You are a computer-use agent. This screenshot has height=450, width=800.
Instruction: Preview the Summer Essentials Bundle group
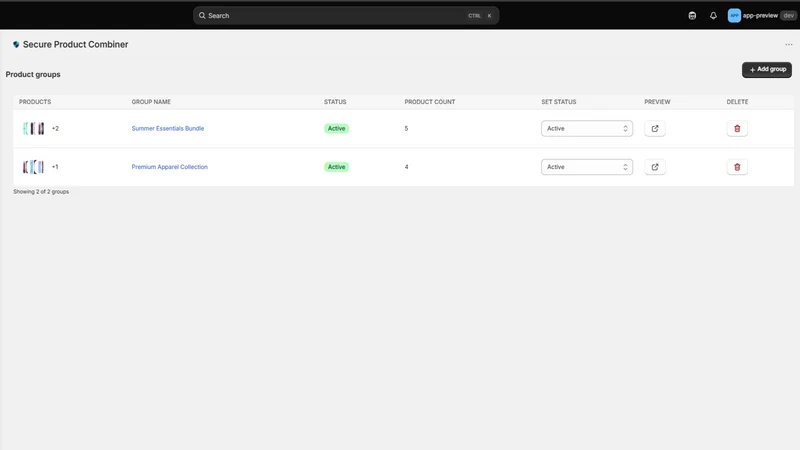[655, 129]
